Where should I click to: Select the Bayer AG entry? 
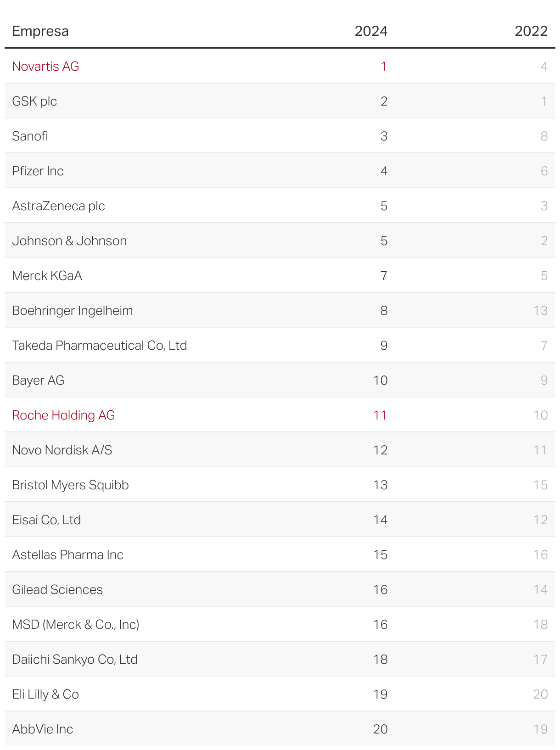[x=38, y=381]
